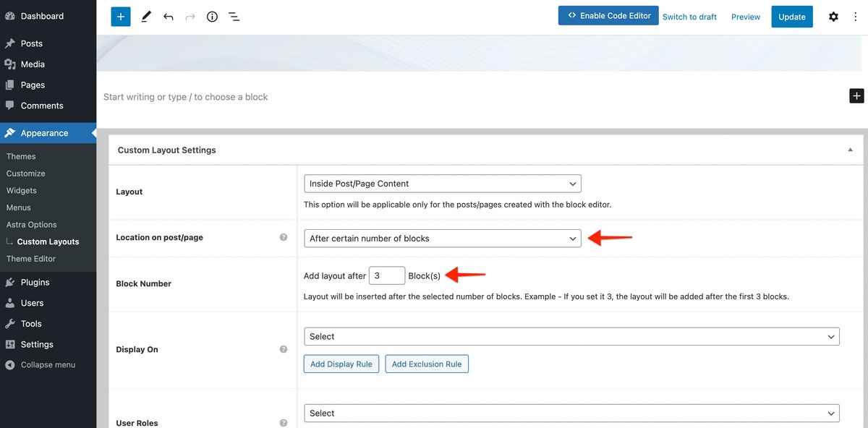The height and width of the screenshot is (428, 868).
Task: Open the Details info icon
Action: point(212,17)
